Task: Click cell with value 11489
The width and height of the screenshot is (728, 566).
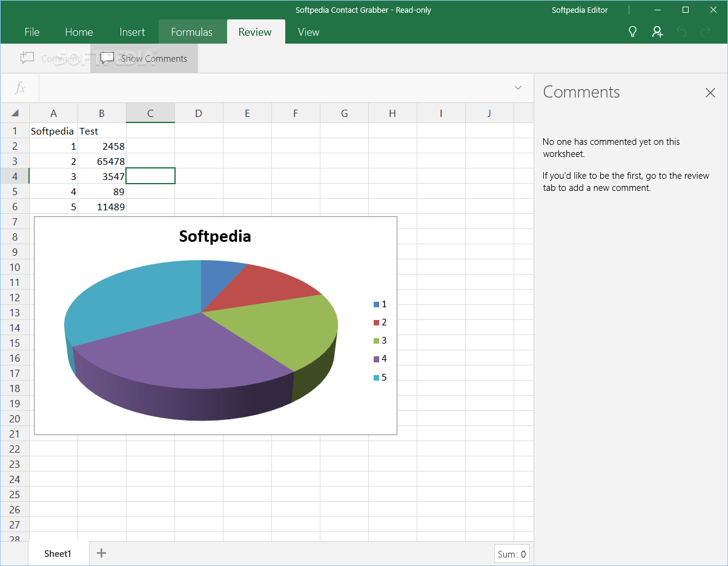Action: click(x=102, y=207)
